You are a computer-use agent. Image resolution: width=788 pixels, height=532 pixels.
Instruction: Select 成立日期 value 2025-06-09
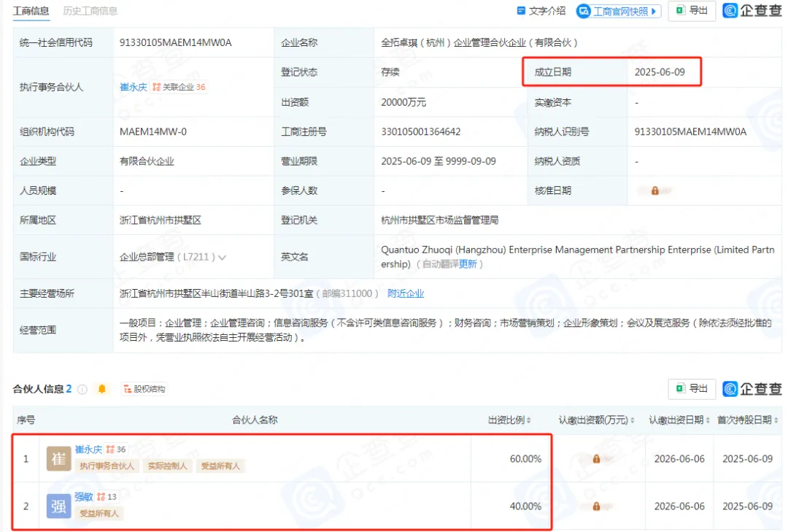[660, 72]
